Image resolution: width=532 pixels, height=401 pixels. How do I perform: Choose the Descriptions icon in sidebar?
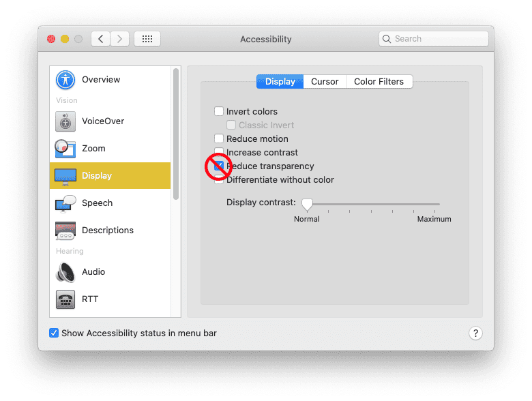tap(65, 231)
